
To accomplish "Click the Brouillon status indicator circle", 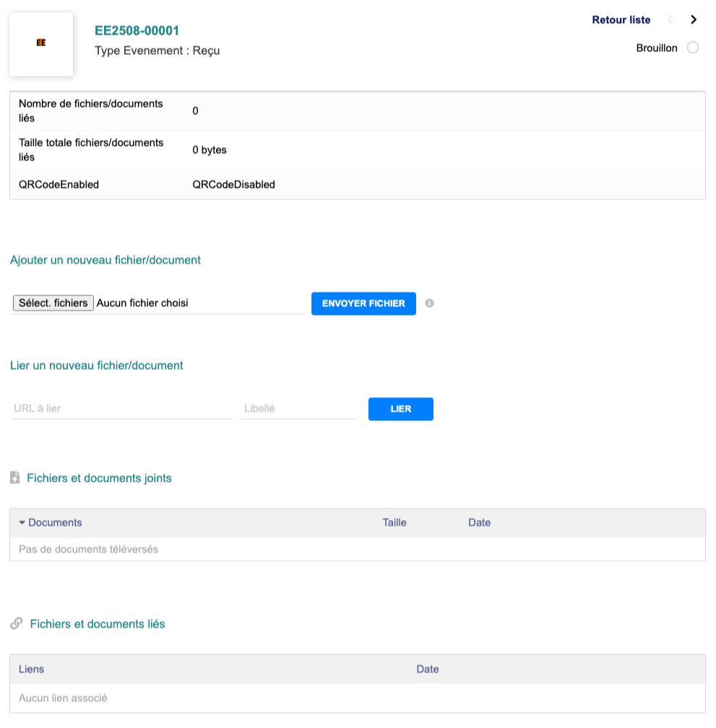I will click(693, 48).
